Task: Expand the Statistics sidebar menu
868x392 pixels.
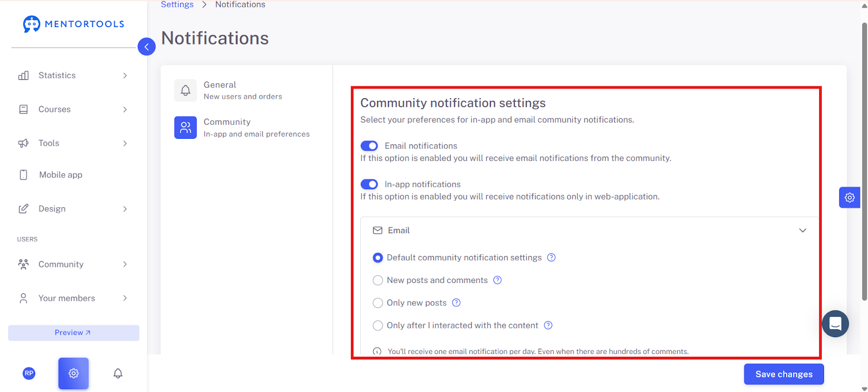Action: 73,75
